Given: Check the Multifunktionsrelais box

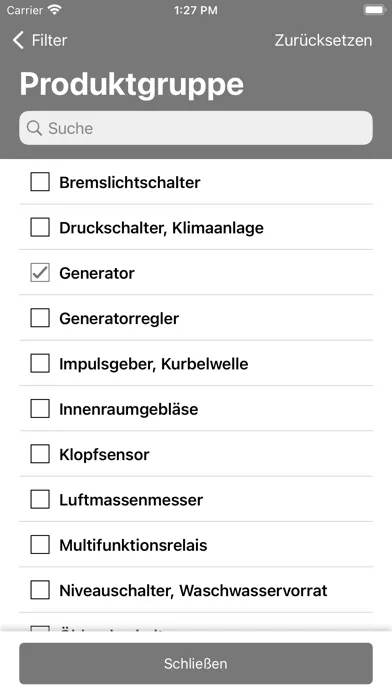Looking at the screenshot, I should [40, 545].
